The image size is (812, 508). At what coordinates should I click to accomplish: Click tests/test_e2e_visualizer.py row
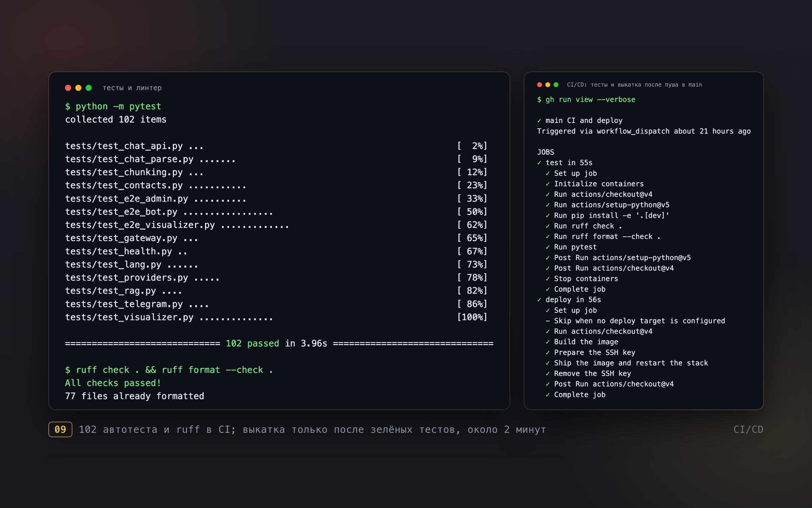(276, 225)
